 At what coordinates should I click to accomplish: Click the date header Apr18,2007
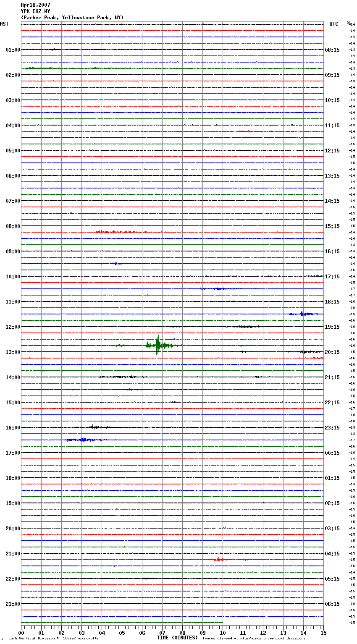[x=35, y=5]
